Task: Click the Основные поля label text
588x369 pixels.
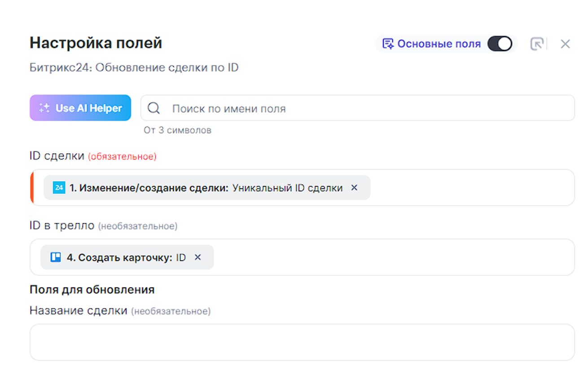Action: tap(439, 44)
